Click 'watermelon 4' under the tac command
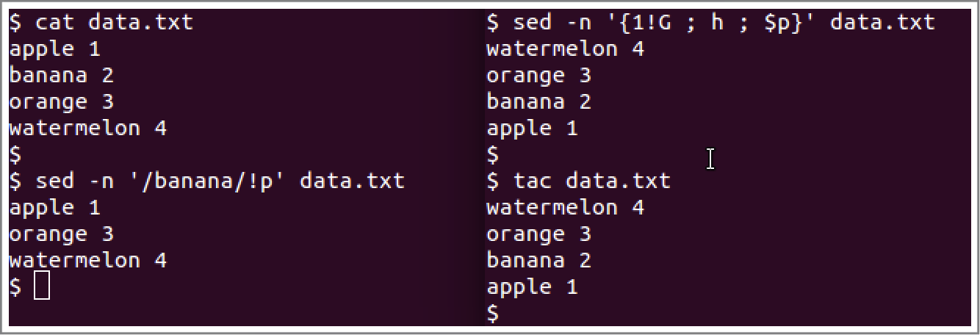Viewport: 980px width, 335px height. [x=566, y=207]
